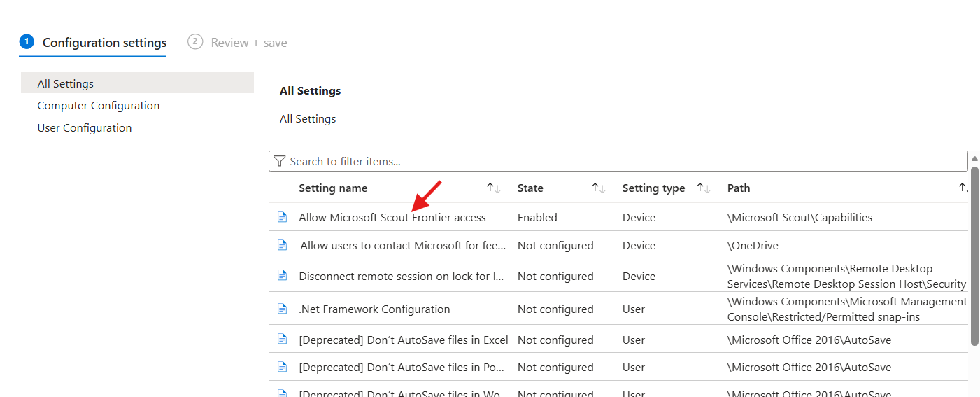Open Don't AutoSave files in Excel setting
This screenshot has width=980, height=397.
pyautogui.click(x=404, y=340)
